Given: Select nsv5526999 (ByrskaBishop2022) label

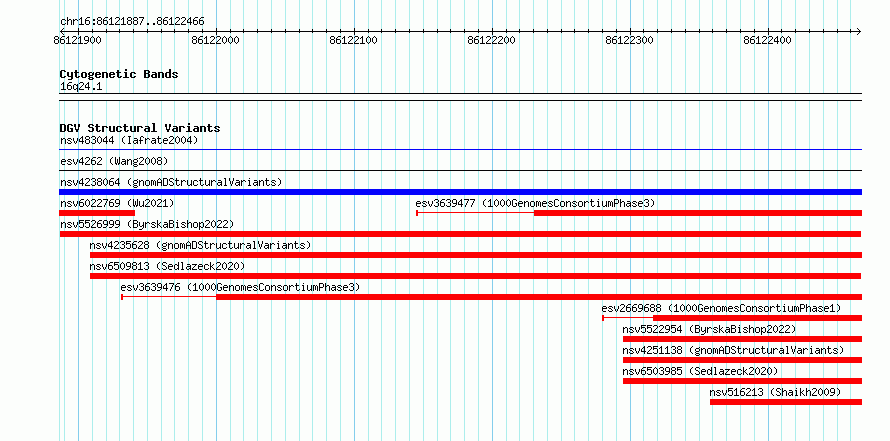Looking at the screenshot, I should 146,224.
